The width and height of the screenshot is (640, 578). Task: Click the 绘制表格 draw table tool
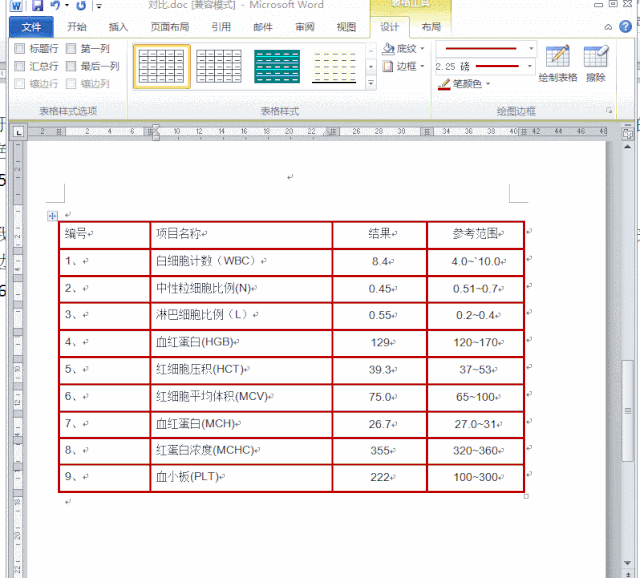click(558, 63)
